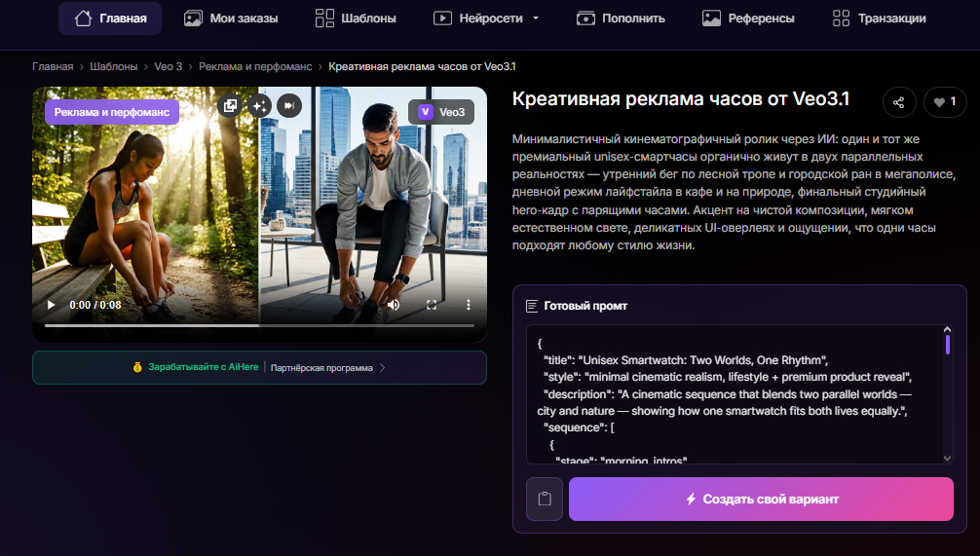Click the chevron after Партнёрская программа
This screenshot has width=980, height=556.
pyautogui.click(x=383, y=368)
